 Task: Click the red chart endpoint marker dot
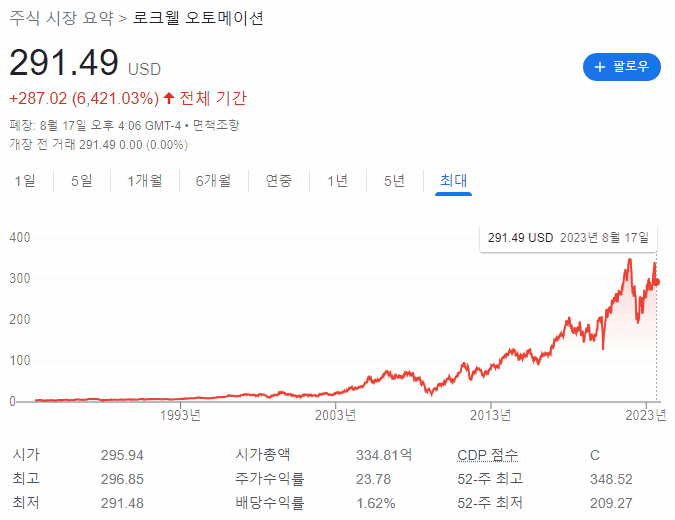tap(656, 282)
